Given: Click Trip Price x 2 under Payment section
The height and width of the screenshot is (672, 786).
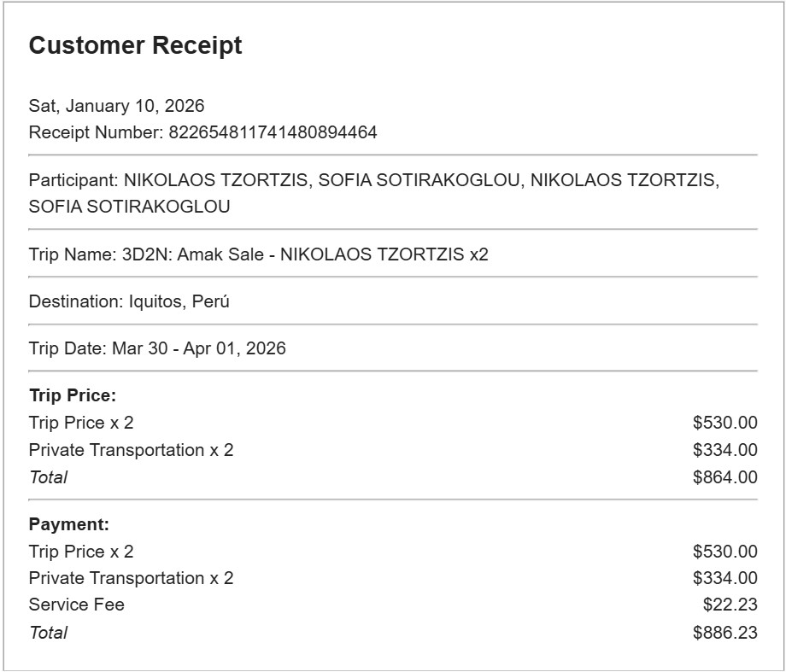Looking at the screenshot, I should (x=81, y=552).
